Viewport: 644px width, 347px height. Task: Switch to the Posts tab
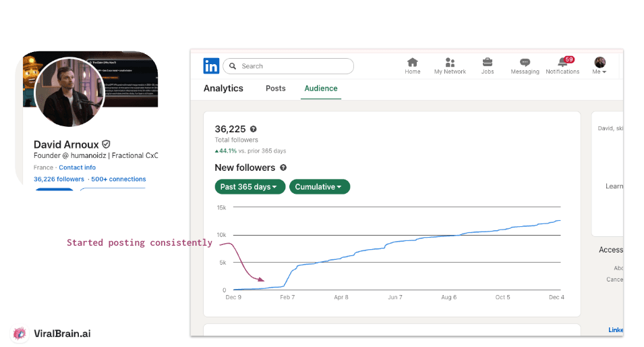pyautogui.click(x=276, y=88)
